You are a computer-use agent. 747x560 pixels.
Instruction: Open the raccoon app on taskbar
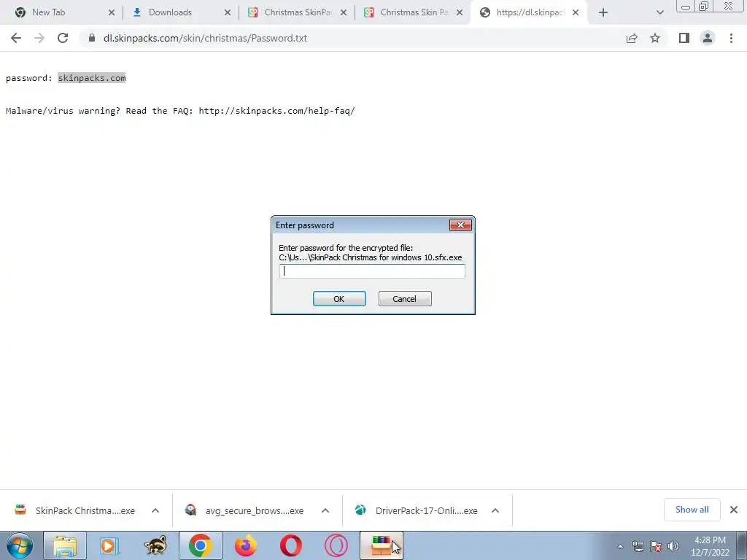(155, 545)
